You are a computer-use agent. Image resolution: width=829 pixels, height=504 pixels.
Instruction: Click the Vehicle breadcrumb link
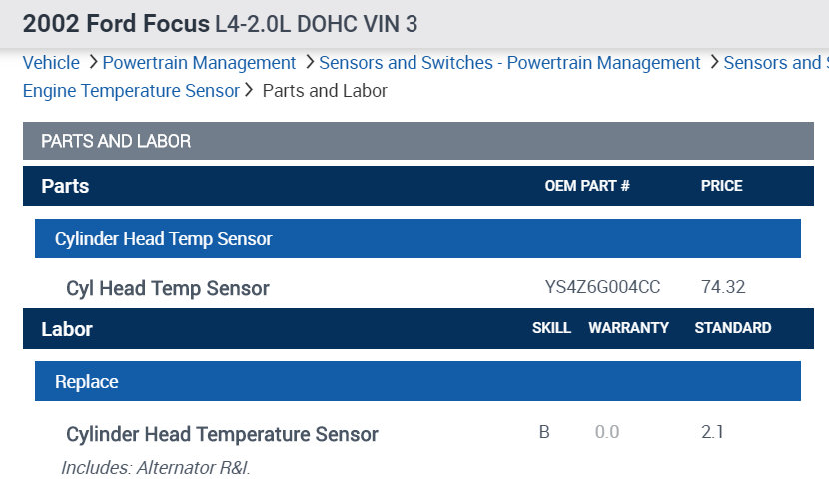point(51,63)
